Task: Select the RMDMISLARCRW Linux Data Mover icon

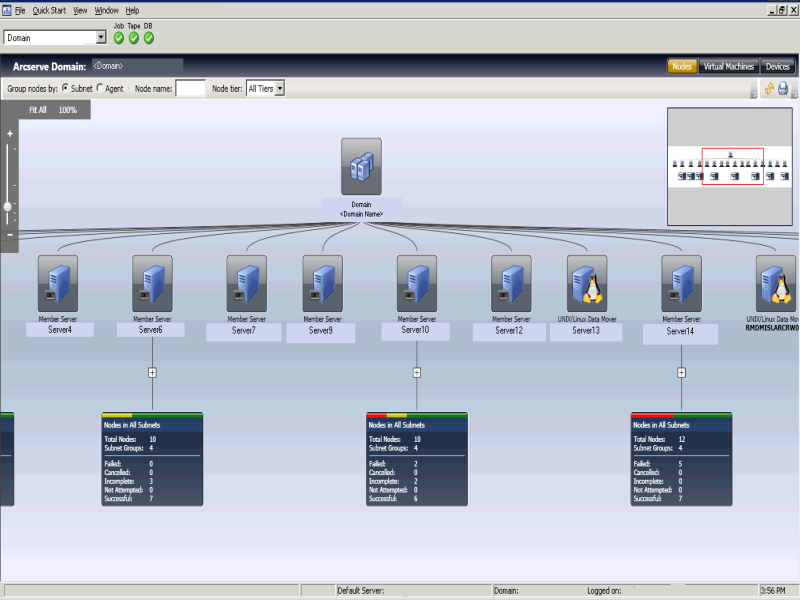Action: [776, 283]
